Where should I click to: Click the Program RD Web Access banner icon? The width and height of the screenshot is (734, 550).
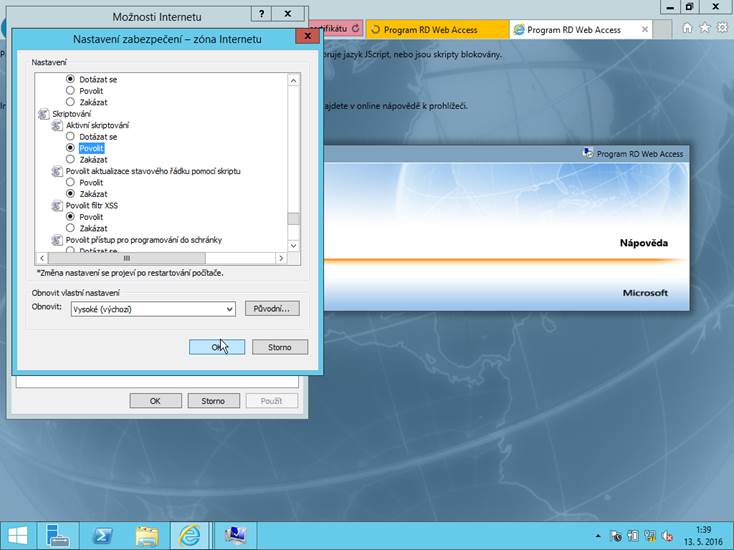coord(587,153)
